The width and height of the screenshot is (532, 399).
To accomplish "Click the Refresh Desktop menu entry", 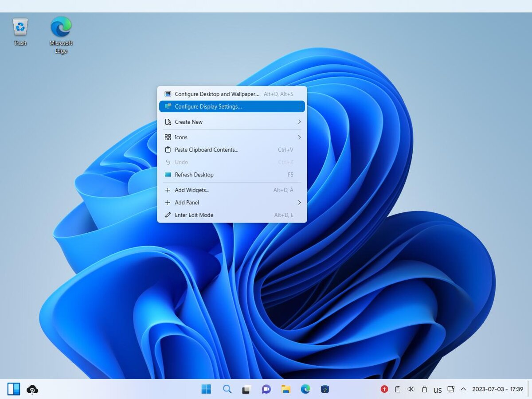I will (x=232, y=175).
